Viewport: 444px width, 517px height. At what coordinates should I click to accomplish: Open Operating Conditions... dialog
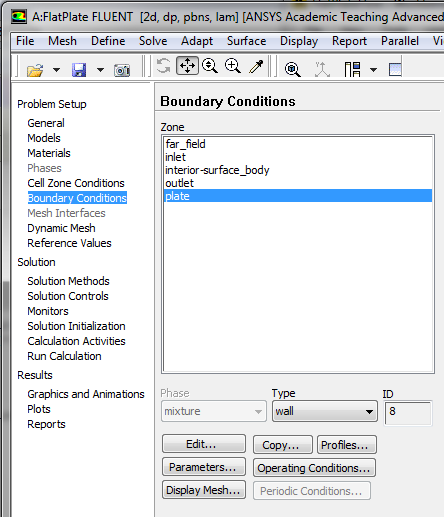pyautogui.click(x=314, y=468)
